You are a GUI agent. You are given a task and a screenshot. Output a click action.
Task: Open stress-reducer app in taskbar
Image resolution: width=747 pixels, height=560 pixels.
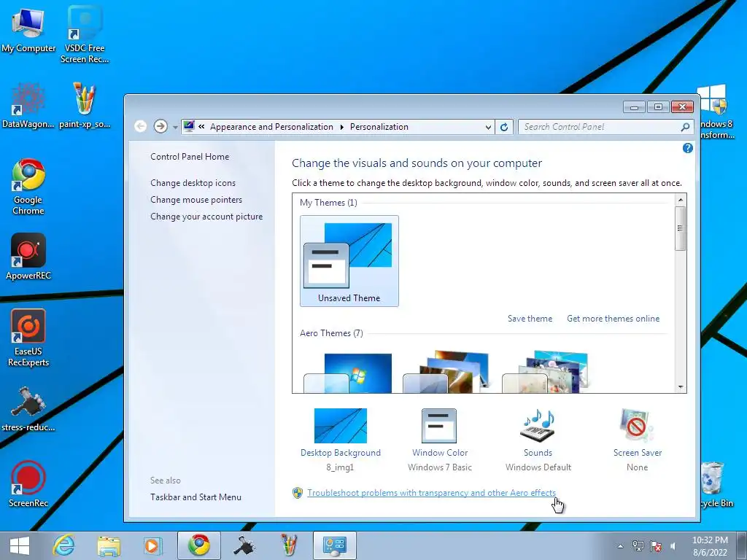click(x=244, y=545)
